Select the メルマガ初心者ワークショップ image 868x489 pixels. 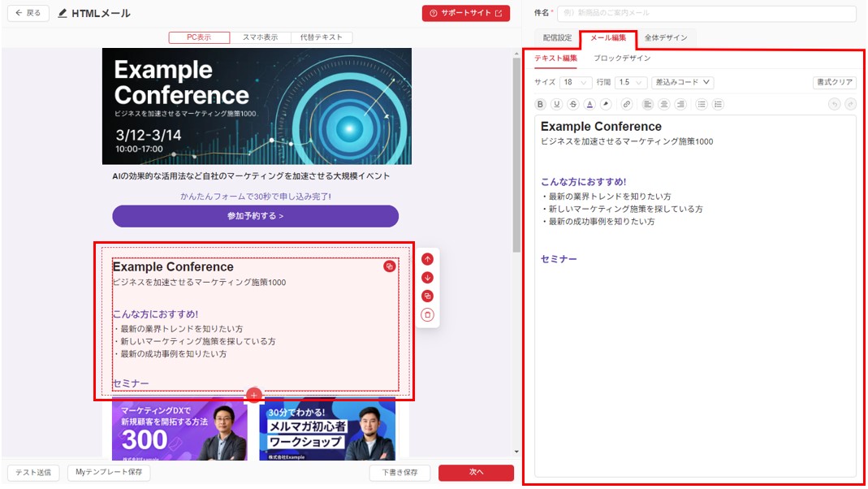click(x=327, y=429)
